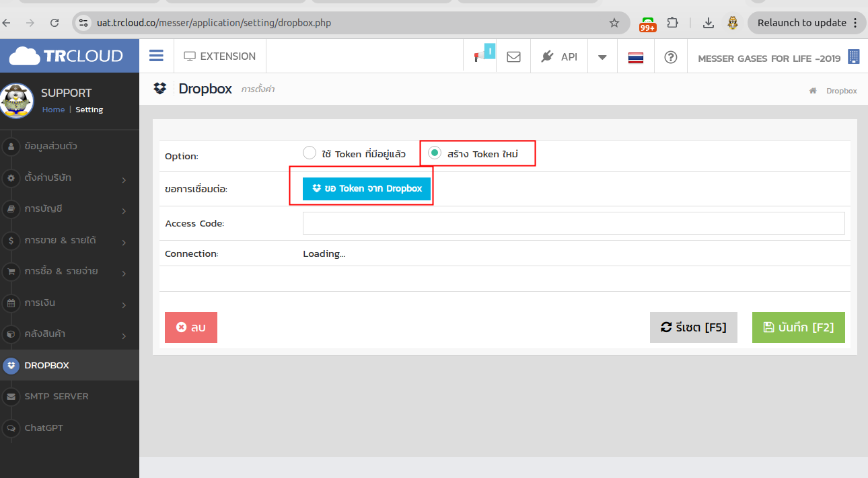The height and width of the screenshot is (478, 868).
Task: Expand the การขาย & รายได้ chevron
Action: click(x=124, y=242)
